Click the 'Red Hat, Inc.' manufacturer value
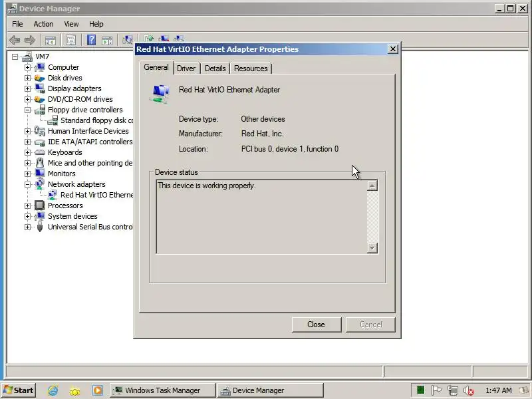The height and width of the screenshot is (399, 532). point(263,134)
